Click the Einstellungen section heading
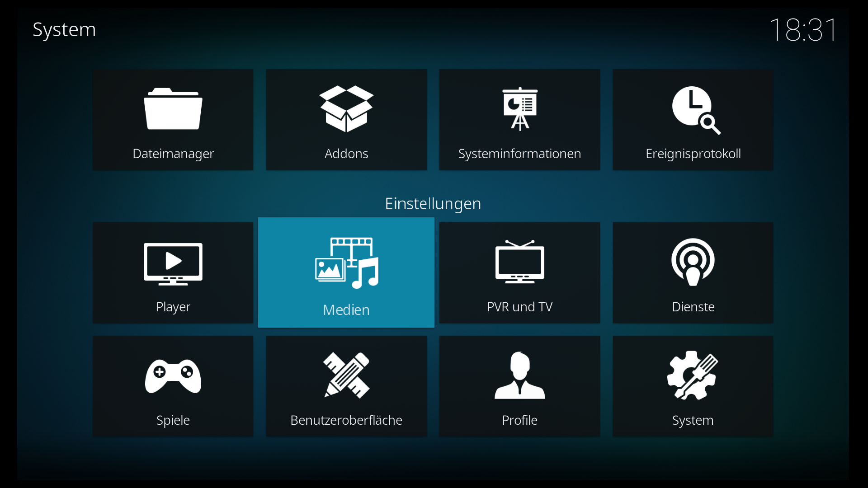868x488 pixels. 433,204
